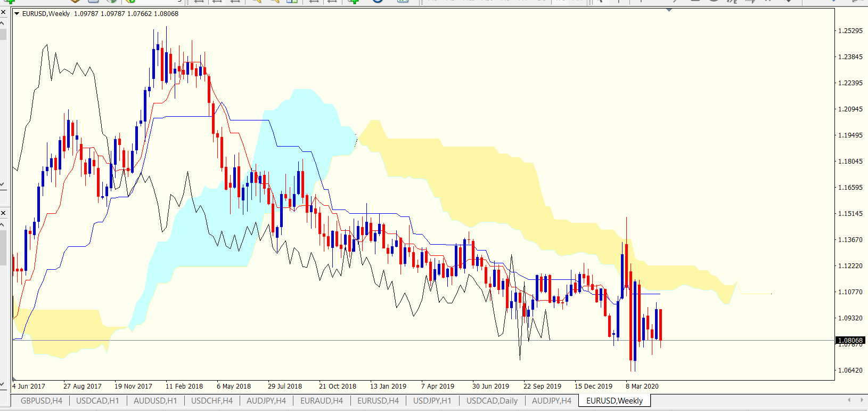Screen dimensions: 868x411
Task: Open the AUDJPY,H4 tab beside EURAUD,H4
Action: point(266,401)
